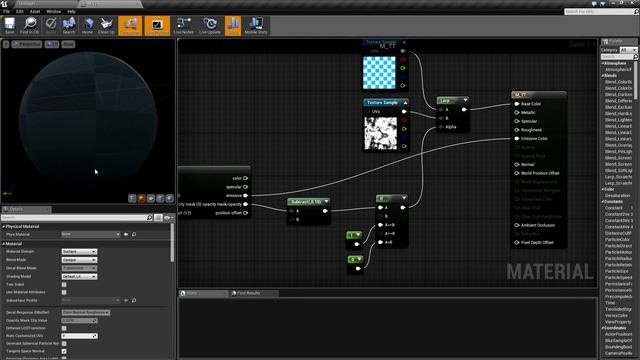
Task: Switch to the Find Results tab
Action: click(x=253, y=293)
